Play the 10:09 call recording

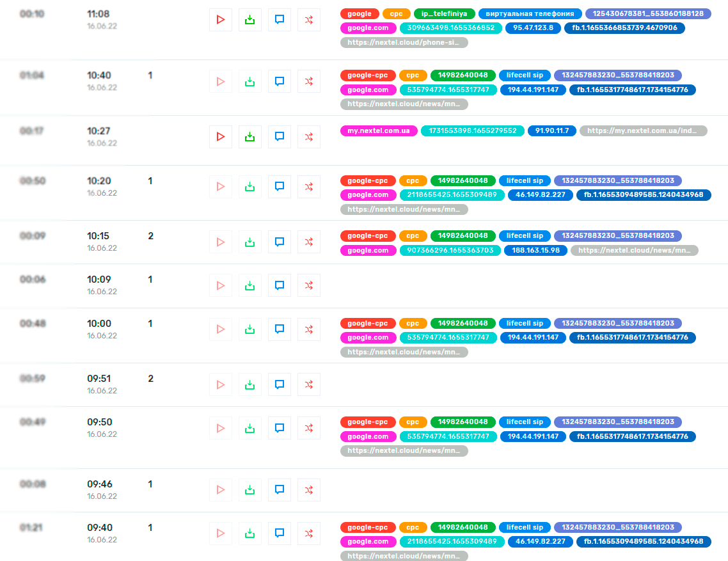(x=221, y=285)
